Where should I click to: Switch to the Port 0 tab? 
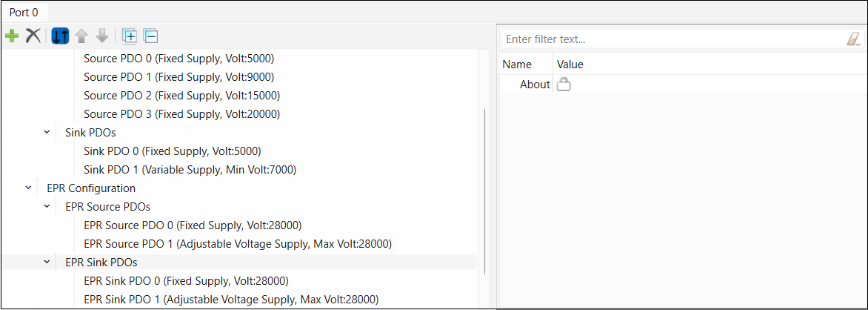tap(24, 13)
